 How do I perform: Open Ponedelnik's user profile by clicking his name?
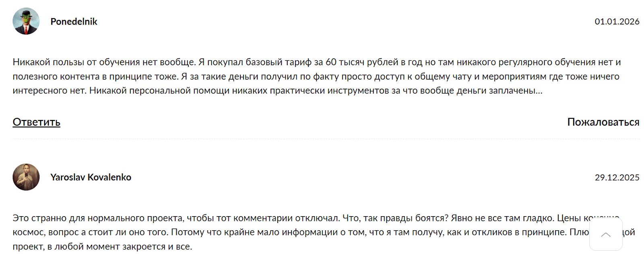73,21
